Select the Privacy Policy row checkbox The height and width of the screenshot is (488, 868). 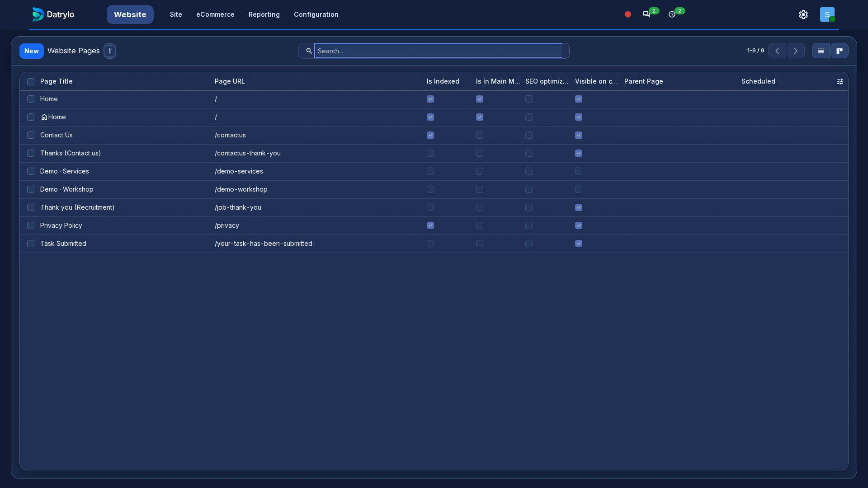pyautogui.click(x=31, y=225)
